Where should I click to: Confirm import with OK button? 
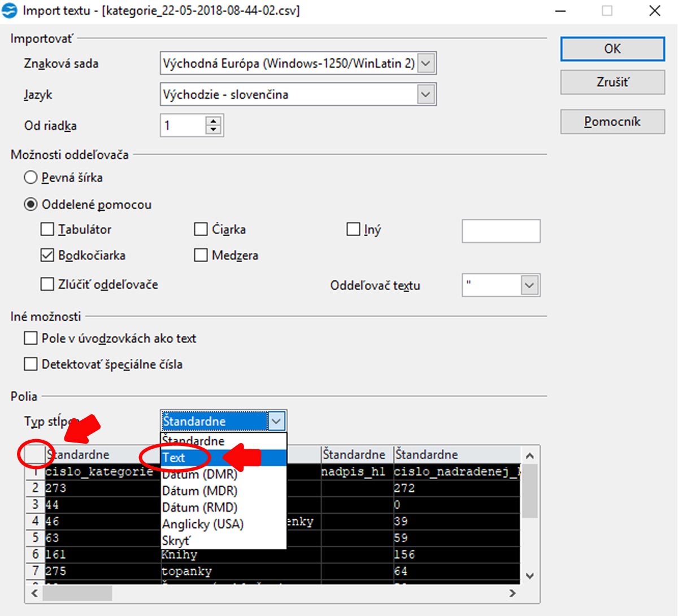click(612, 49)
